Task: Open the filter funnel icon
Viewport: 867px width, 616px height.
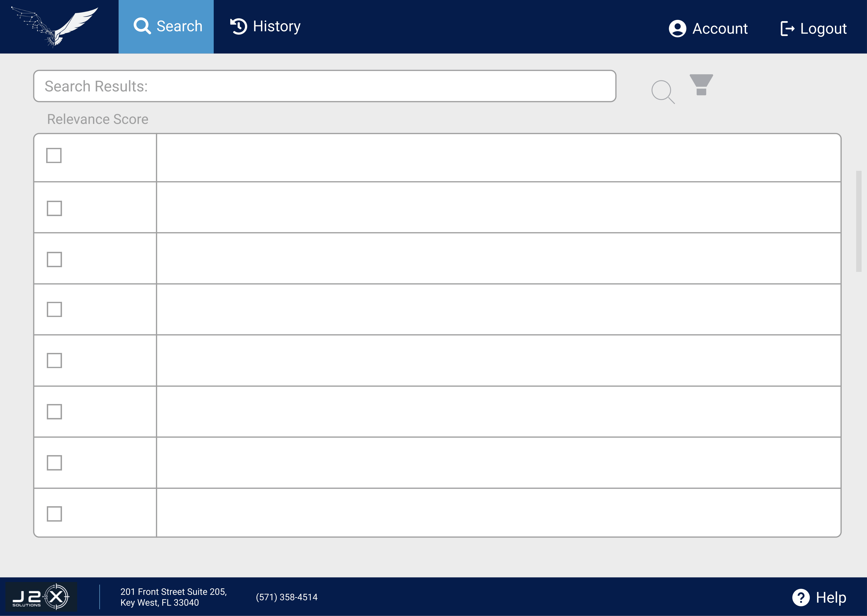Action: point(701,85)
